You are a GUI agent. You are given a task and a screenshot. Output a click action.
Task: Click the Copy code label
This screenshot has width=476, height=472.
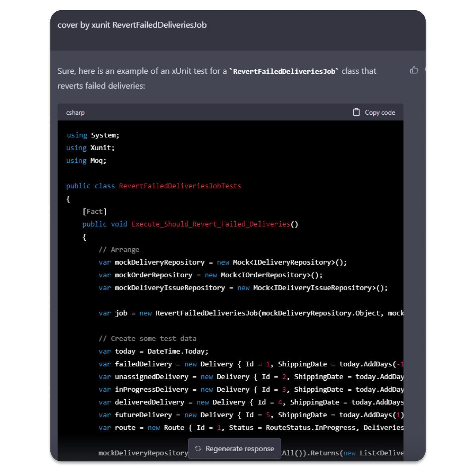point(380,113)
